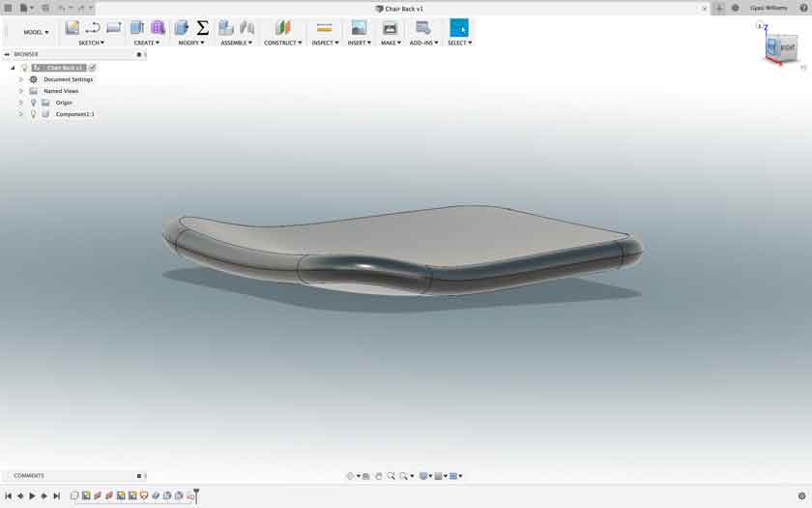812x508 pixels.
Task: Open the CONSTRUCT dropdown menu
Action: pos(282,43)
